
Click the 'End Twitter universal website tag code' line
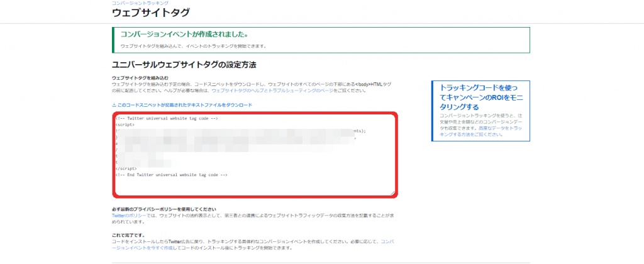[171, 175]
